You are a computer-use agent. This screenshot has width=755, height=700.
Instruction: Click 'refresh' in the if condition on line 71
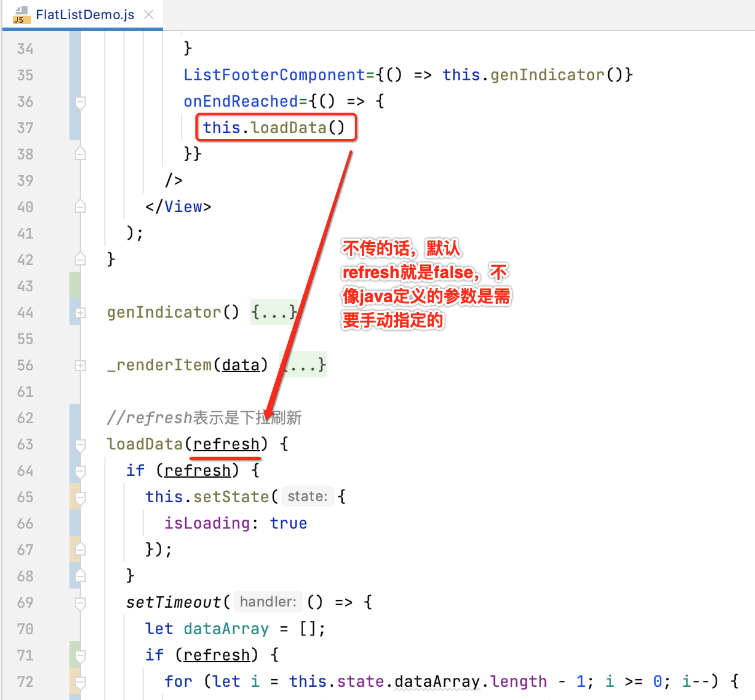tap(217, 655)
